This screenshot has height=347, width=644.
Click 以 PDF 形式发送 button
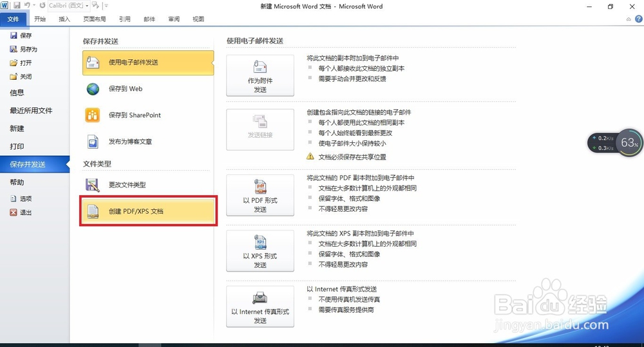[260, 195]
